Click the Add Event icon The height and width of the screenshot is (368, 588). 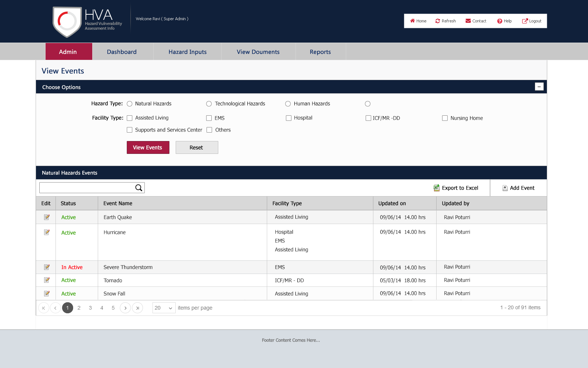tap(505, 188)
